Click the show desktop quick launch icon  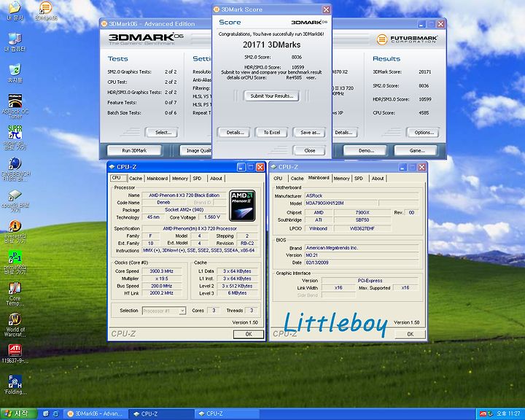[46, 414]
